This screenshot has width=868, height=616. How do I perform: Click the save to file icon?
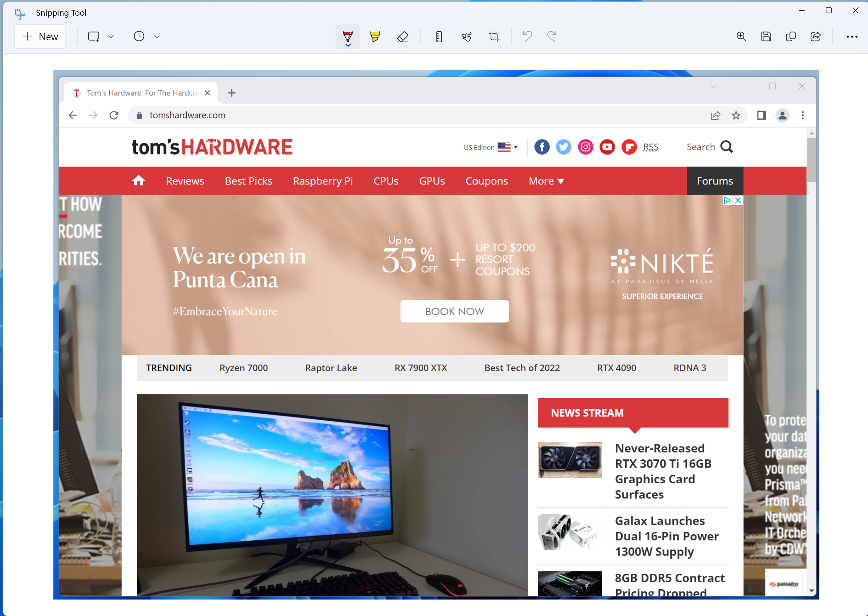(x=767, y=37)
